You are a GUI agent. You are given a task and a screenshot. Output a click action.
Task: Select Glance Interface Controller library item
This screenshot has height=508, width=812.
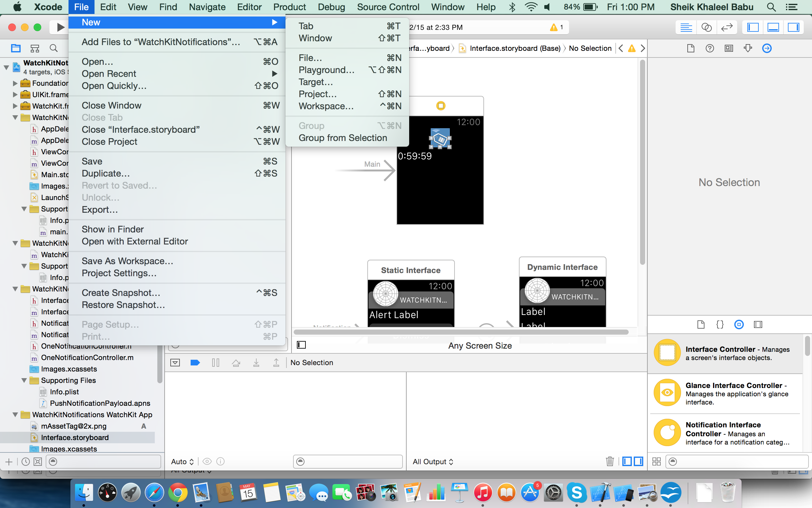[x=725, y=393]
